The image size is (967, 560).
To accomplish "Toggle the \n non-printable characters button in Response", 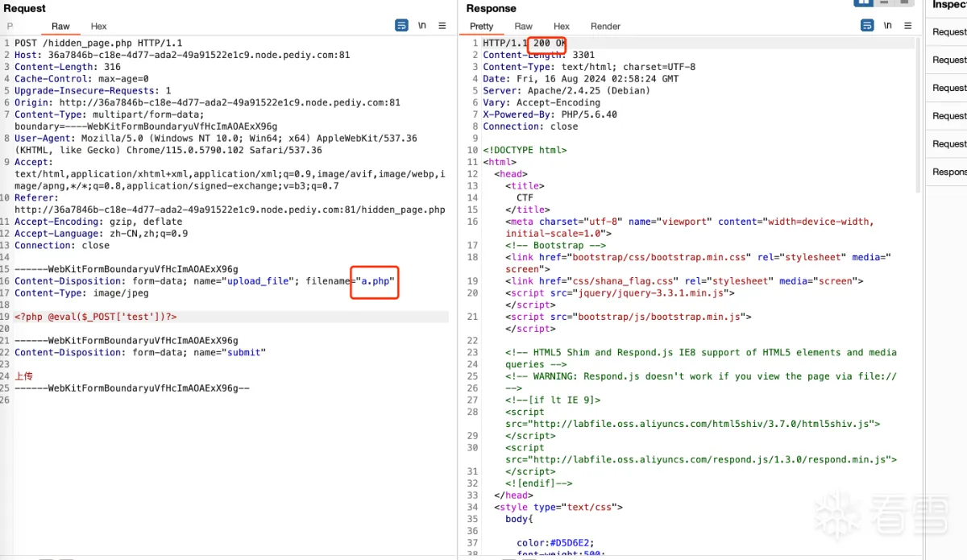I will point(888,26).
